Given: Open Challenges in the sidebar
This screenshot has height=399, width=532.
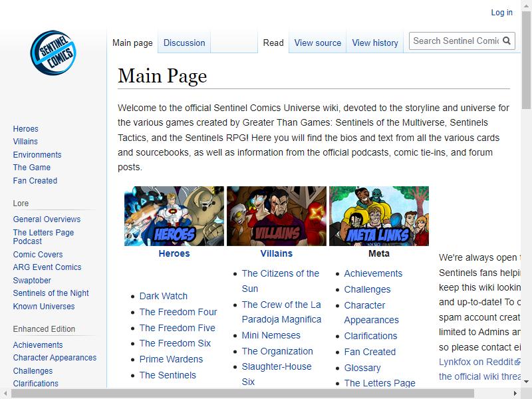Looking at the screenshot, I should (33, 371).
